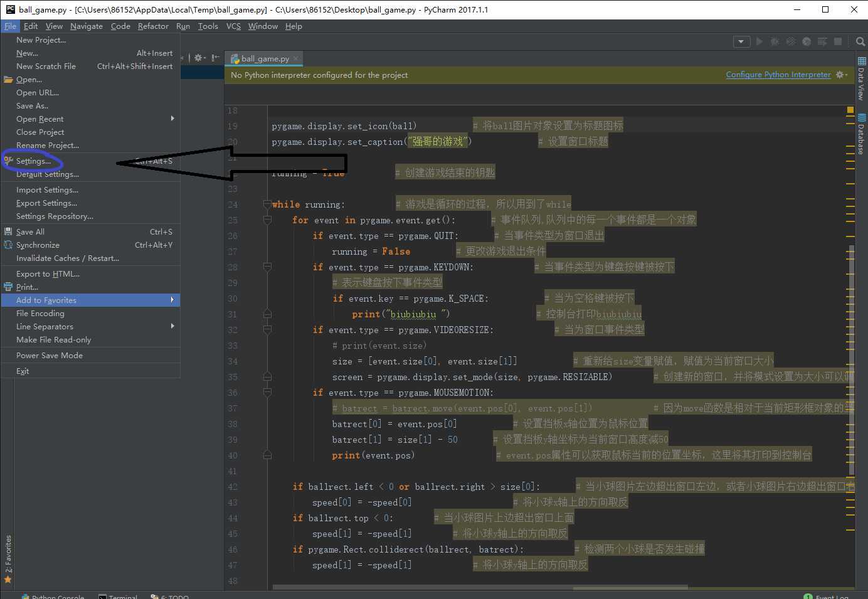Open Database tool window strip
The height and width of the screenshot is (599, 868).
coord(862,134)
